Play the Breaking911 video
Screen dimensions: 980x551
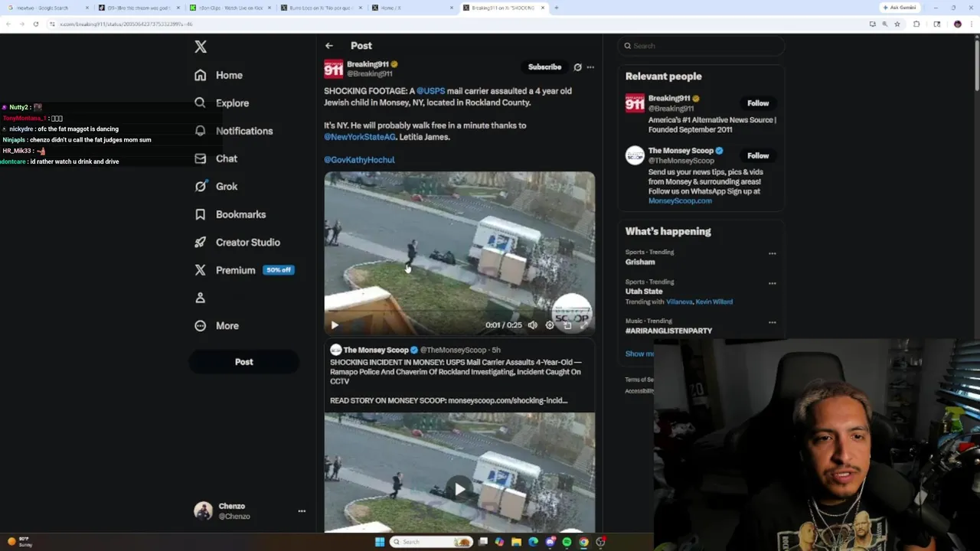pos(335,325)
